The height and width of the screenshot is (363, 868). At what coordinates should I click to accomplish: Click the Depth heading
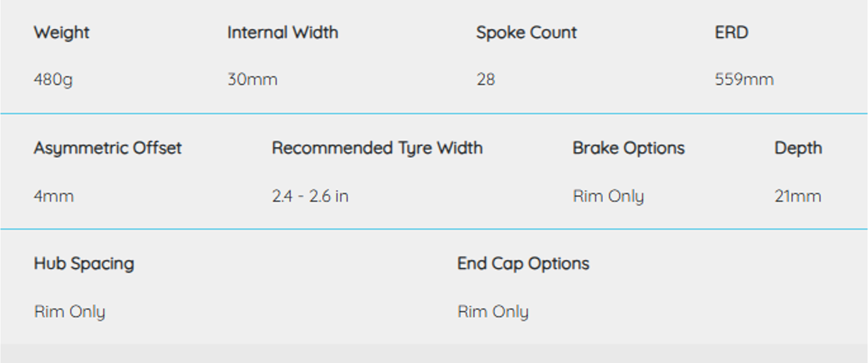798,148
